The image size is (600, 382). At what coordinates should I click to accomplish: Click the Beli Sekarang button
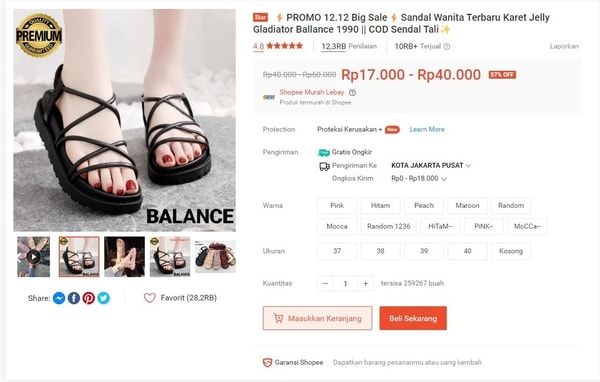[413, 318]
